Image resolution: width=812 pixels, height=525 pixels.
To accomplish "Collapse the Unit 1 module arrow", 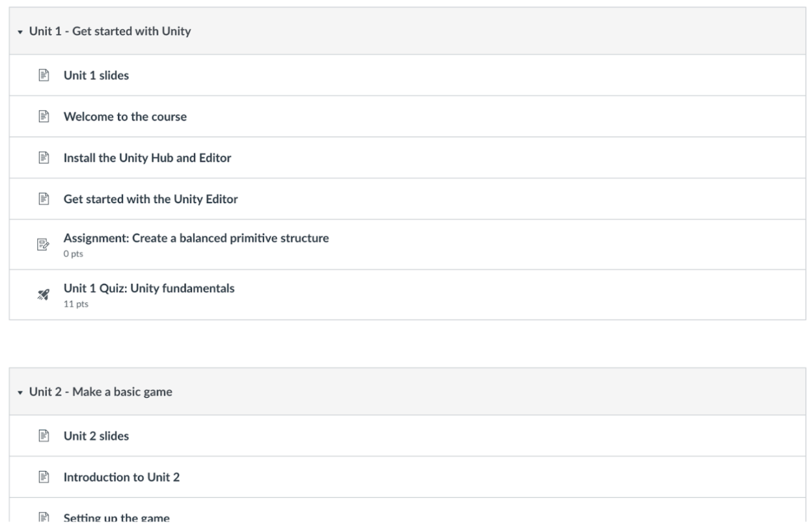I will point(20,32).
